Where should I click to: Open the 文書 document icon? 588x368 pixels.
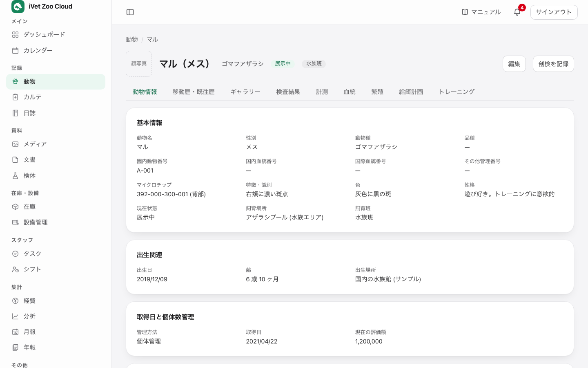click(x=16, y=160)
